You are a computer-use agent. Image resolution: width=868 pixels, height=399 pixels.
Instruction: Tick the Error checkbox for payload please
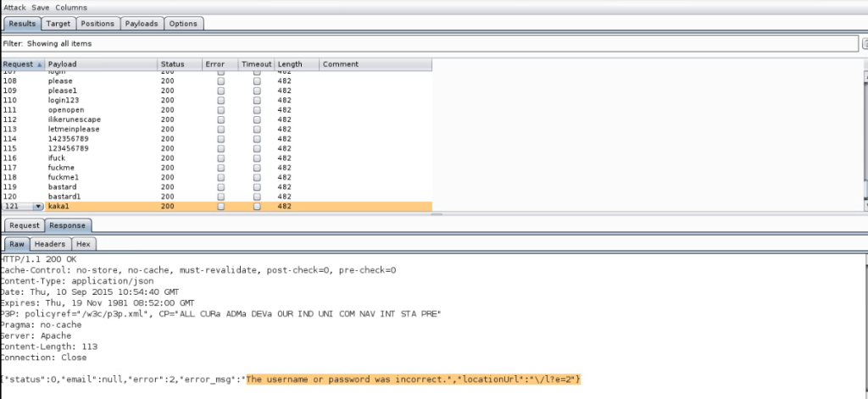tap(220, 80)
